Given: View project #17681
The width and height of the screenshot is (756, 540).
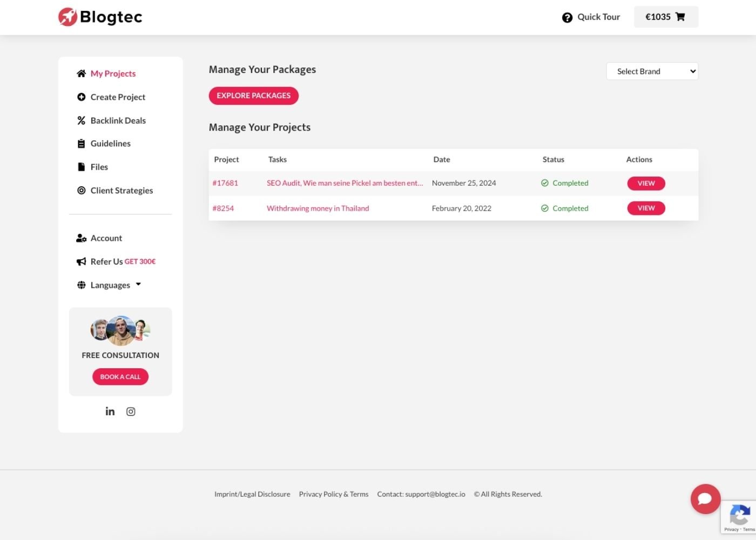Looking at the screenshot, I should [646, 183].
